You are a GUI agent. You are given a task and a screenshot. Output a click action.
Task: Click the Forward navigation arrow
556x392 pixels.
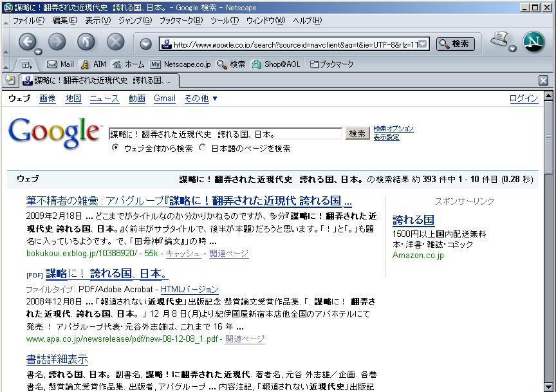coord(57,42)
